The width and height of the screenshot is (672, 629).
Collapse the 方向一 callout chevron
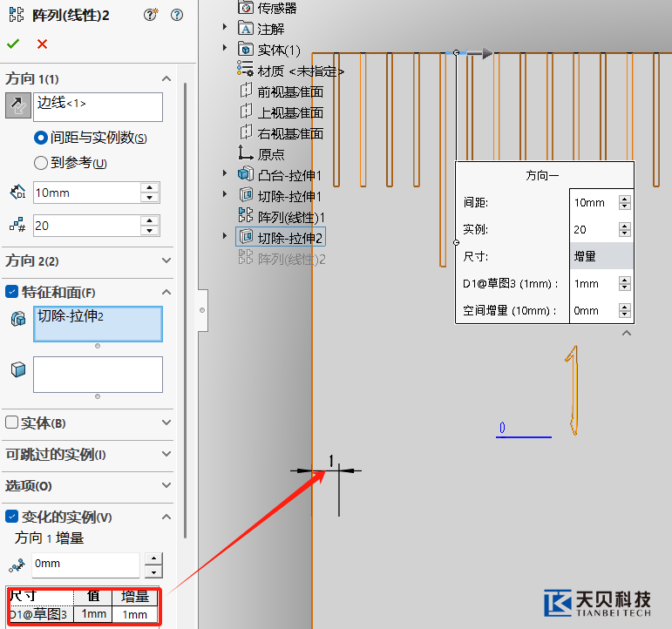(x=627, y=333)
